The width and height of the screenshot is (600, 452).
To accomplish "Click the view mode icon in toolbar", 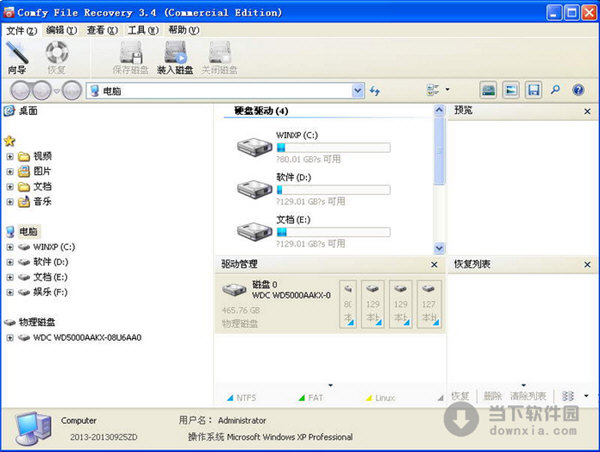I will (x=433, y=90).
